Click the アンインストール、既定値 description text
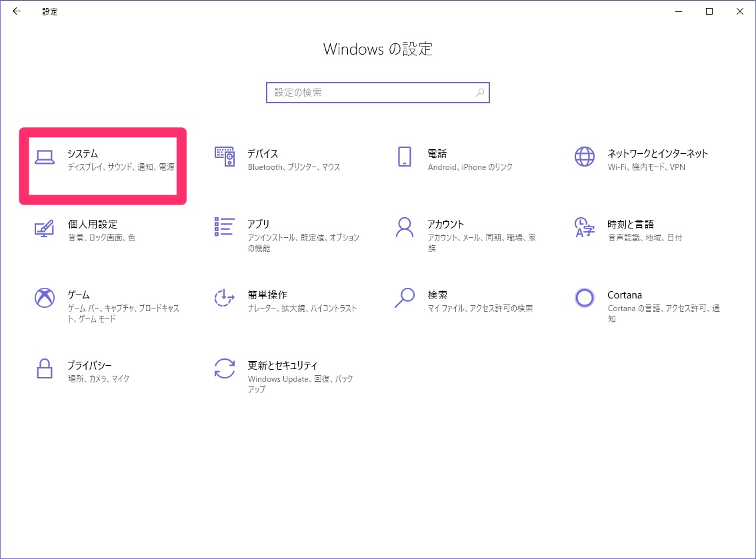Screen dimensions: 756x559 click(x=304, y=243)
